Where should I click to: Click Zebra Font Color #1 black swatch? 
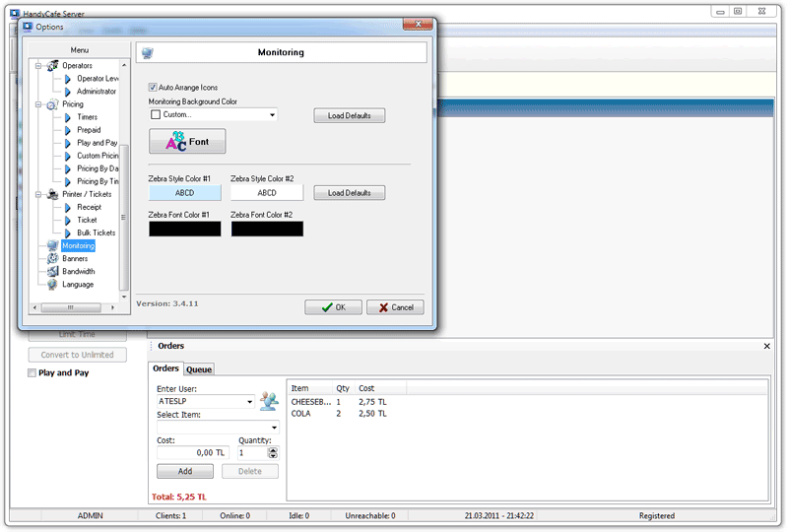[x=185, y=229]
